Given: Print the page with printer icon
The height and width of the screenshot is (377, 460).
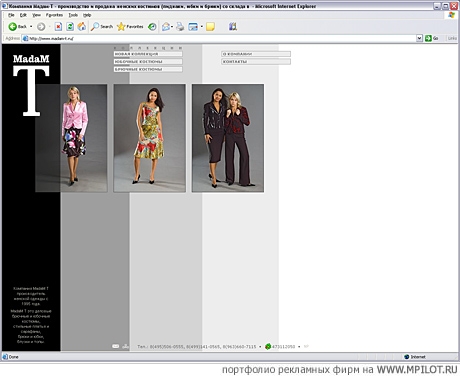Looking at the screenshot, I should point(180,27).
